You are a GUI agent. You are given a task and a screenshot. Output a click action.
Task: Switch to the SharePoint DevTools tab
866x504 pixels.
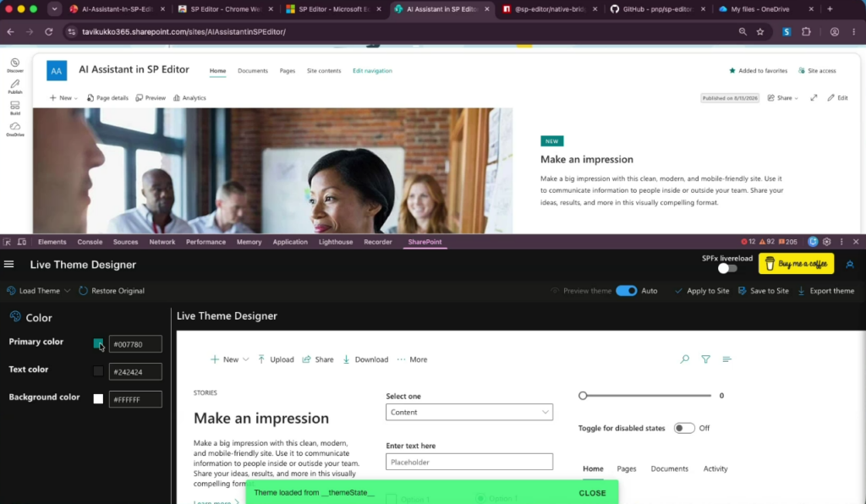[x=425, y=242]
